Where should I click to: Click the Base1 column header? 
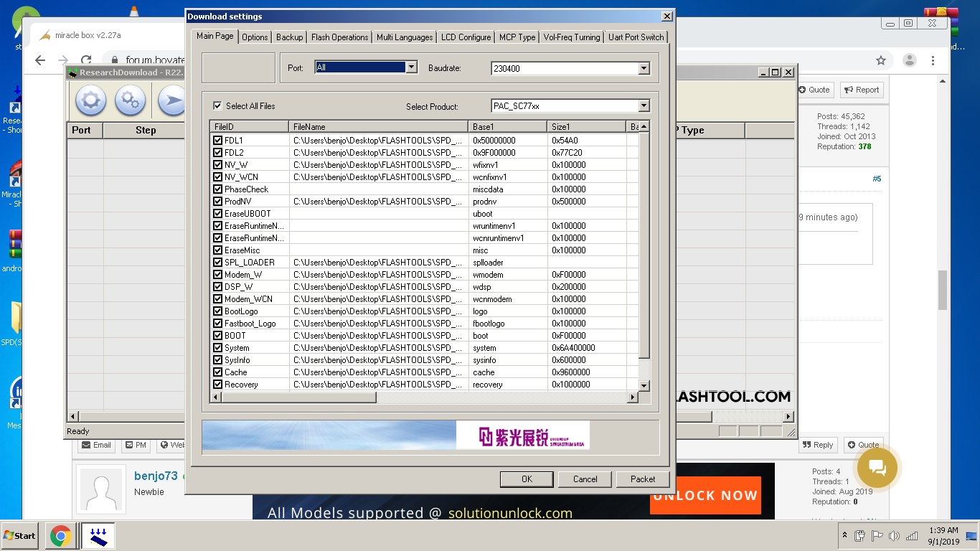[x=508, y=127]
